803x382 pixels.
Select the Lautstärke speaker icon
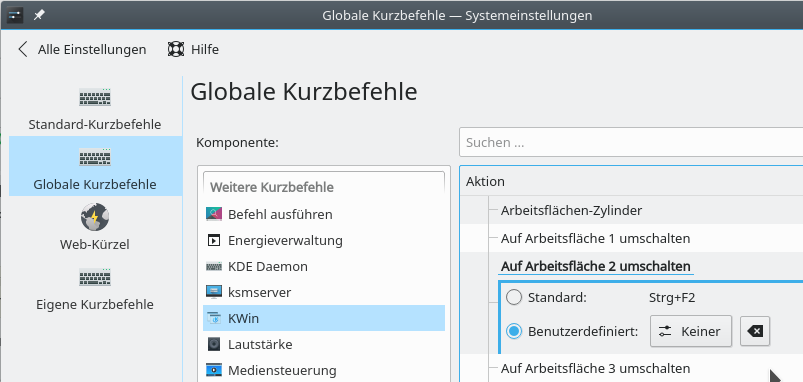coord(214,344)
